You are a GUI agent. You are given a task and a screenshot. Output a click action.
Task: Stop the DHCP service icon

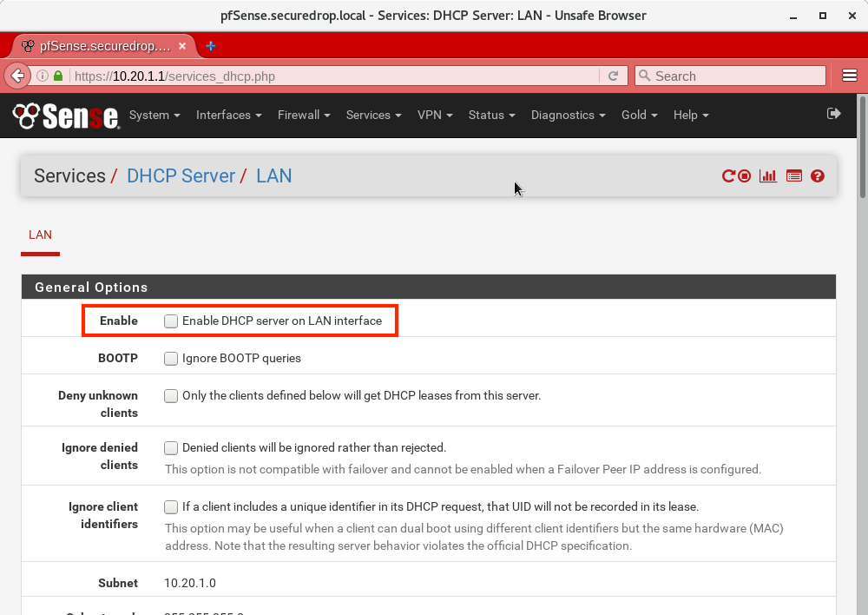(745, 176)
